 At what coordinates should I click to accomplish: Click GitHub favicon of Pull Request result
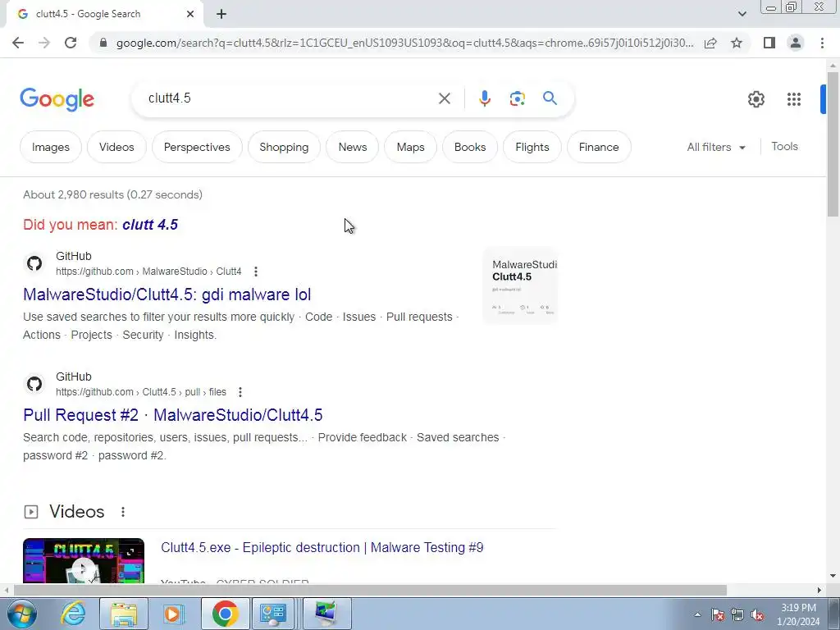(34, 384)
